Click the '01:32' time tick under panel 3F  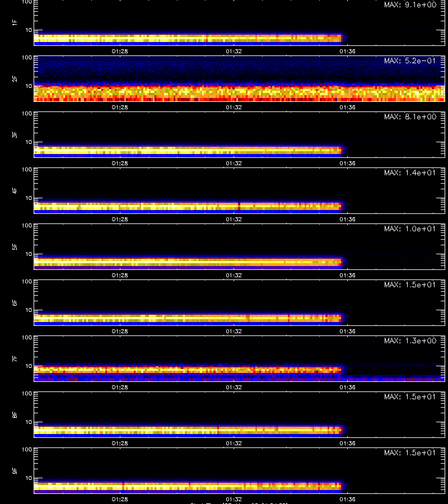(234, 164)
